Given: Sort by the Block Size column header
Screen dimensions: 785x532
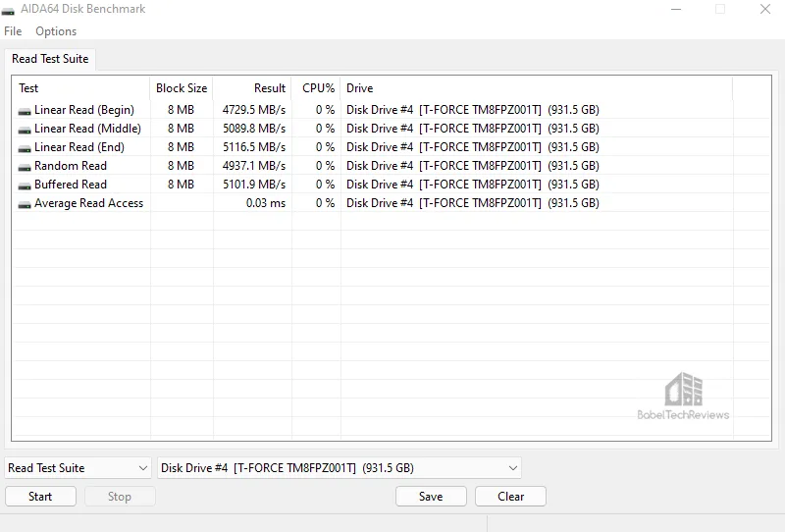Looking at the screenshot, I should pyautogui.click(x=182, y=88).
